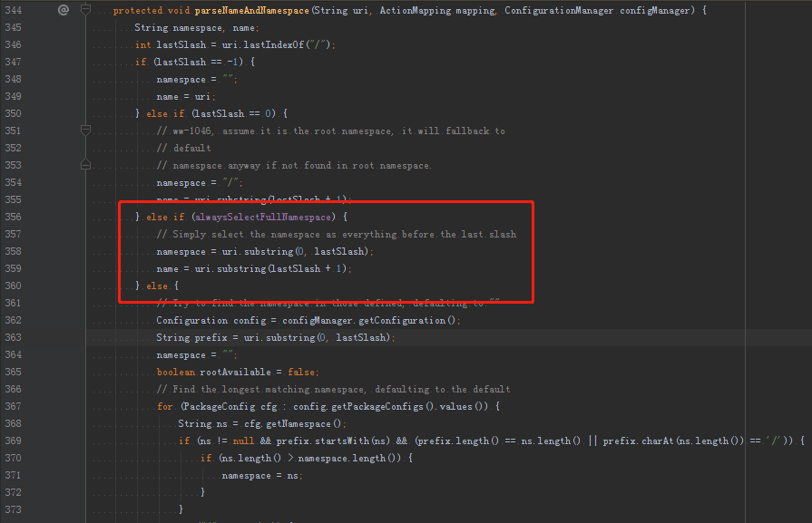Click the alwaysSelectFullNamespace field reference
The width and height of the screenshot is (812, 523).
262,218
